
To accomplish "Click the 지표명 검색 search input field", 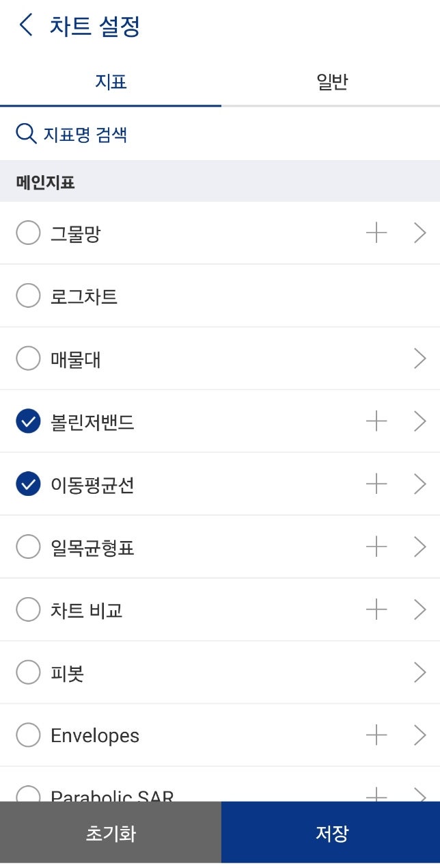I will click(82, 134).
